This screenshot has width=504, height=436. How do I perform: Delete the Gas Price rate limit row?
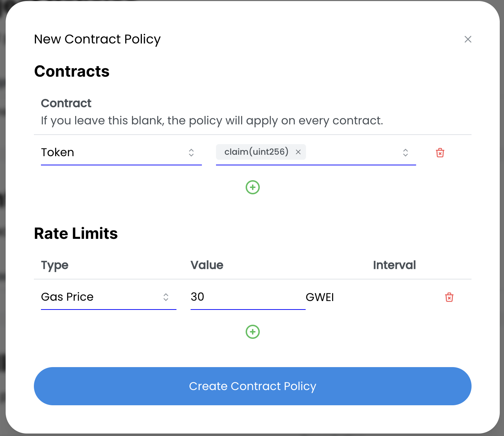(x=449, y=297)
